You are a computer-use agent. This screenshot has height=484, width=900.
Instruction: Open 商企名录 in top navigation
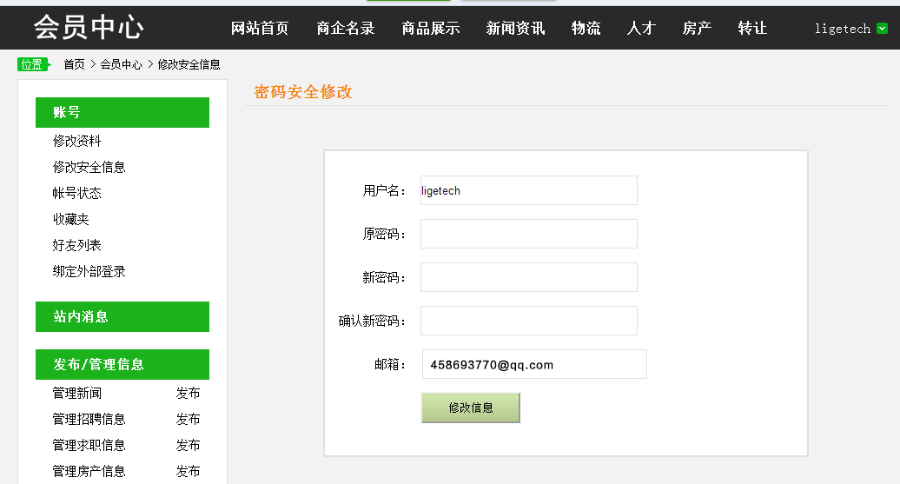[346, 28]
